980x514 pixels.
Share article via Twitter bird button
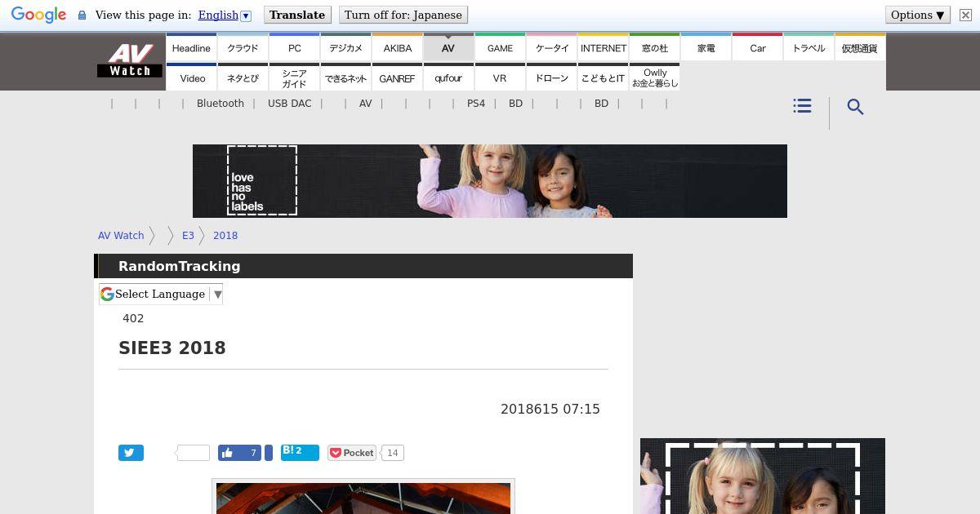pos(131,453)
